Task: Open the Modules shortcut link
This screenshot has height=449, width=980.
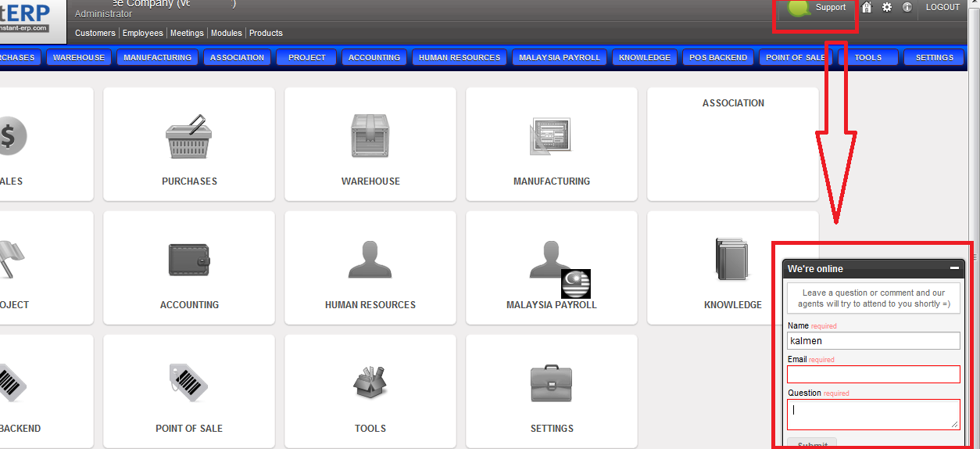Action: tap(227, 33)
